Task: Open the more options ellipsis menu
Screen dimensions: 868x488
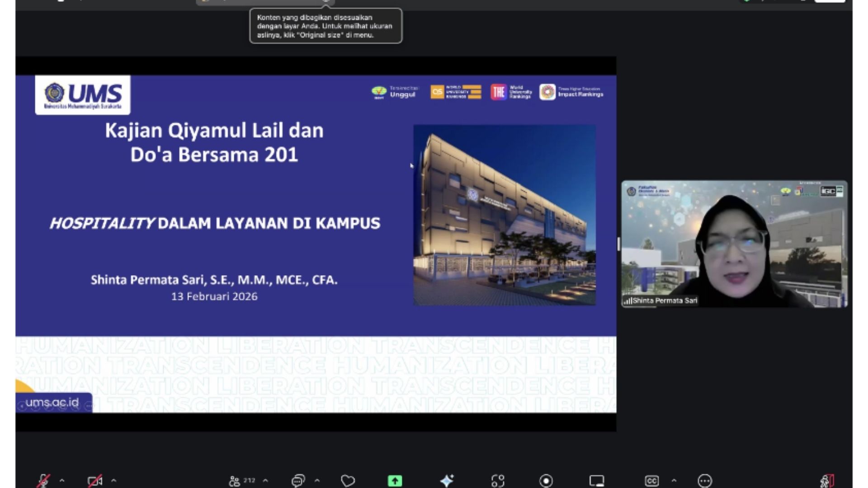Action: coord(705,481)
